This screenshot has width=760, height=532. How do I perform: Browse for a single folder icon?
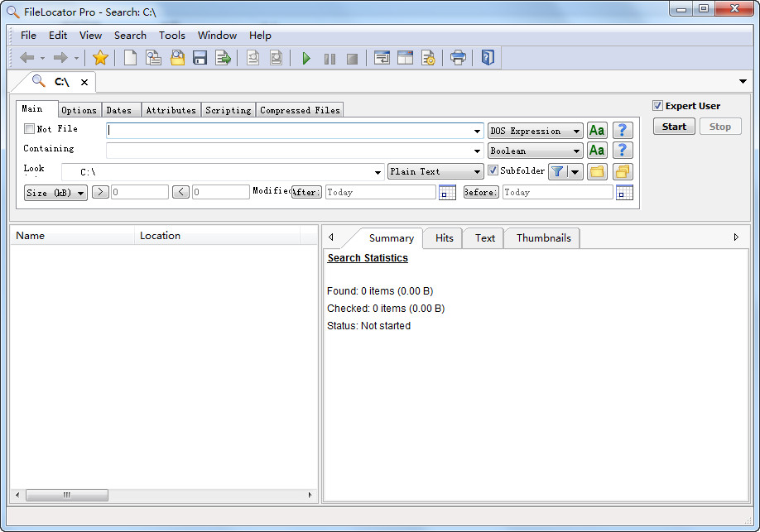coord(597,171)
